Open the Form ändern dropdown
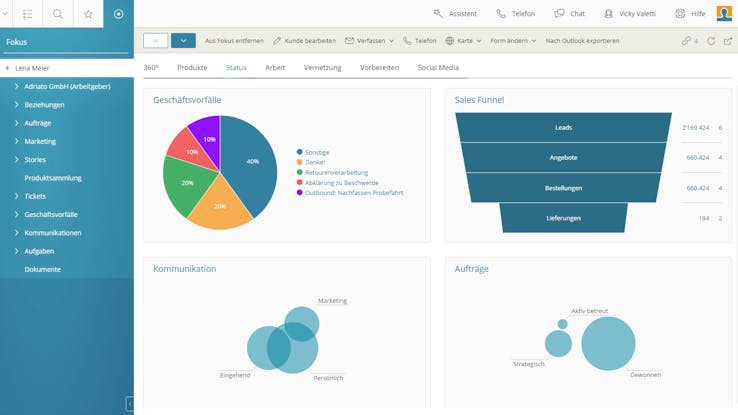The width and height of the screenshot is (738, 415). click(x=514, y=41)
